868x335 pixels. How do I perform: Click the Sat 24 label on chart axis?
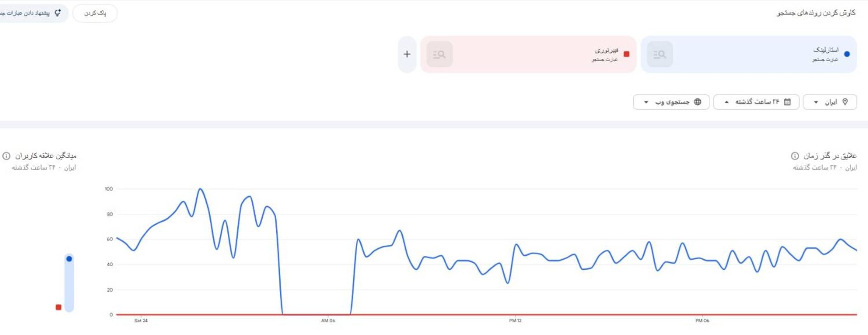141,321
